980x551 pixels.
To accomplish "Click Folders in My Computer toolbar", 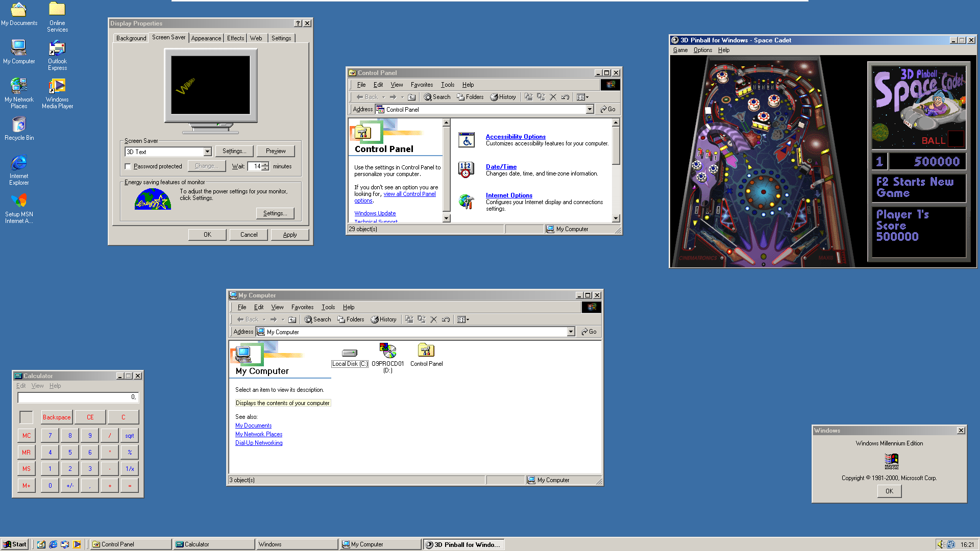I will click(351, 319).
